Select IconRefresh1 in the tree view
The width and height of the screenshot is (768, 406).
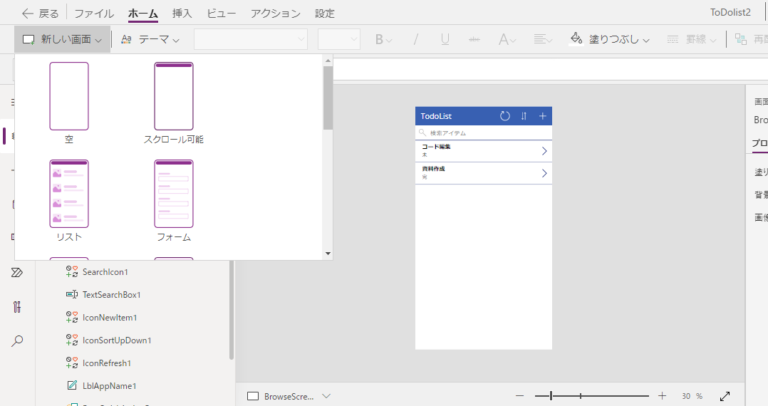tap(107, 363)
